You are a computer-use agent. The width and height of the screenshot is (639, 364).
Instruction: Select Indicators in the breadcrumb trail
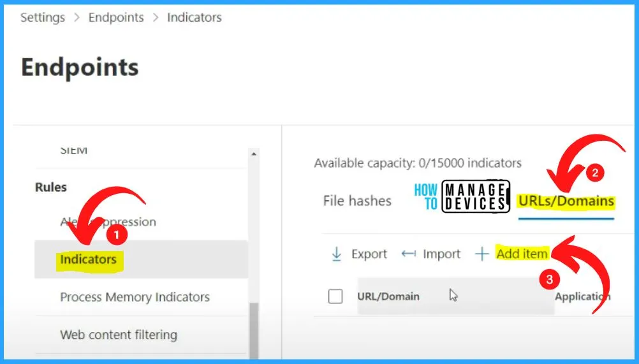pos(195,17)
